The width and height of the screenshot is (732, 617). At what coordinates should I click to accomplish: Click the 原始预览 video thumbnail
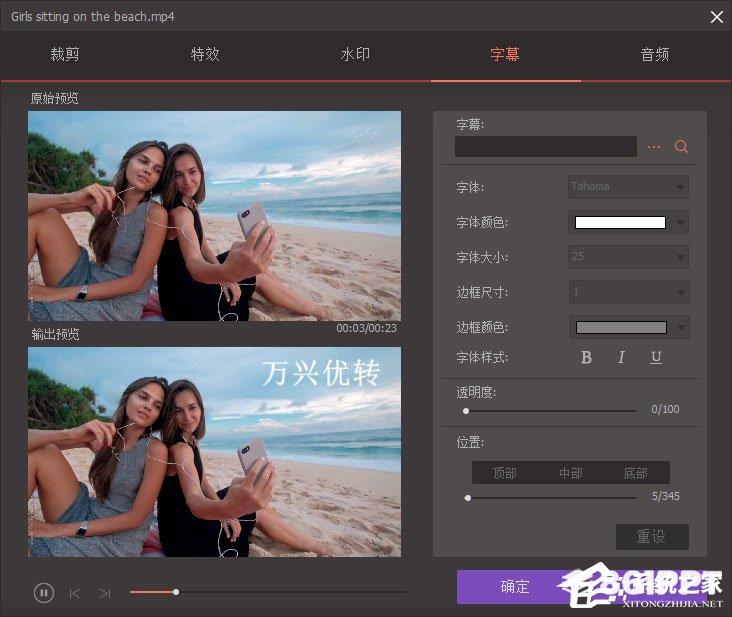[x=214, y=216]
